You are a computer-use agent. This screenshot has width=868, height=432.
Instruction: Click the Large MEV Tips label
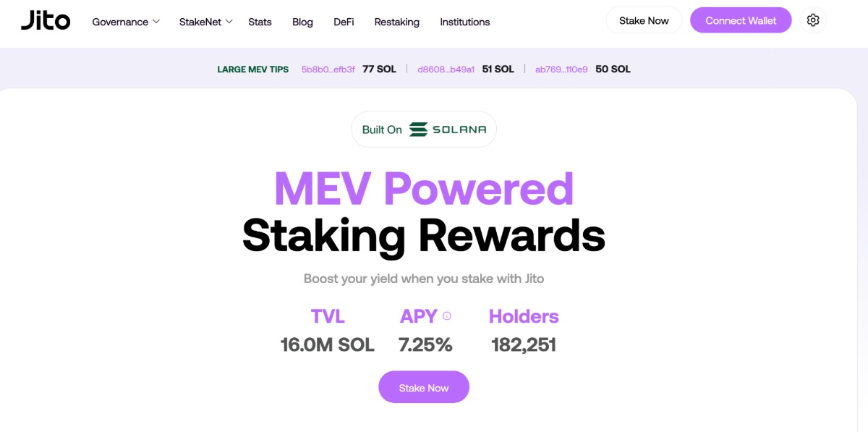253,69
